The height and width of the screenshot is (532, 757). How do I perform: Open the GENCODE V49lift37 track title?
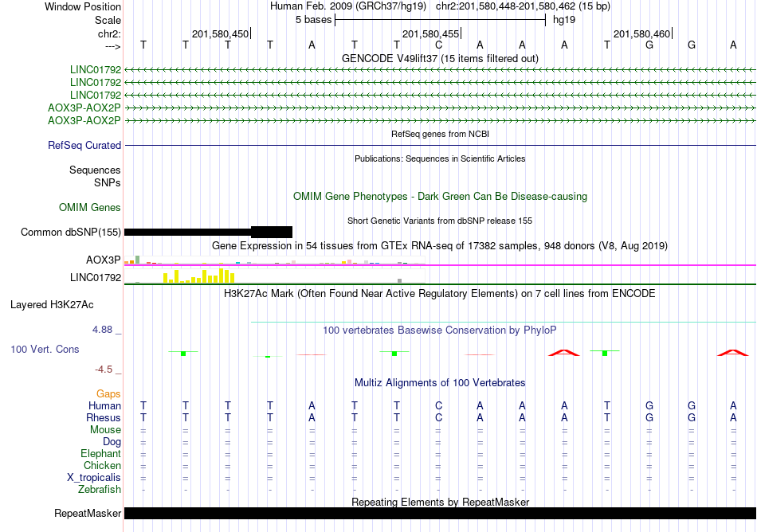click(x=440, y=59)
